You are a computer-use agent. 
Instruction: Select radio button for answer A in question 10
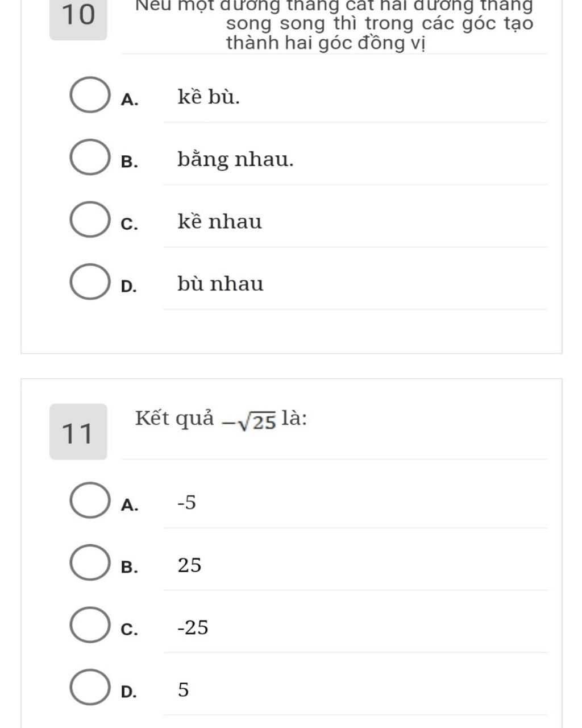(x=89, y=95)
